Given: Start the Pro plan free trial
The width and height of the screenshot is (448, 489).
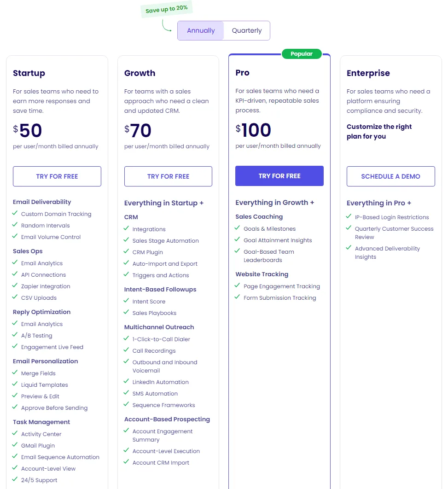Looking at the screenshot, I should (279, 176).
